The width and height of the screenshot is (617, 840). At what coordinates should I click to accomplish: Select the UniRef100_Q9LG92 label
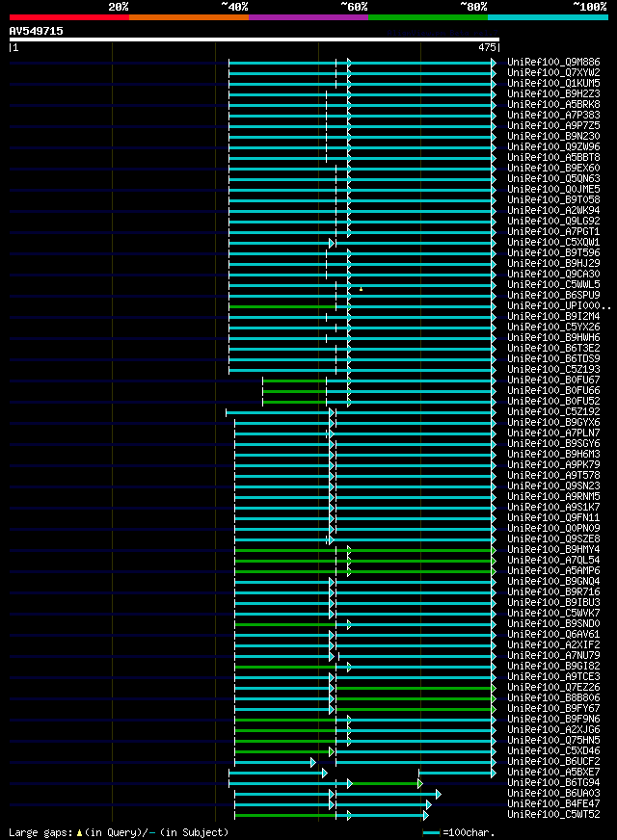pyautogui.click(x=553, y=222)
